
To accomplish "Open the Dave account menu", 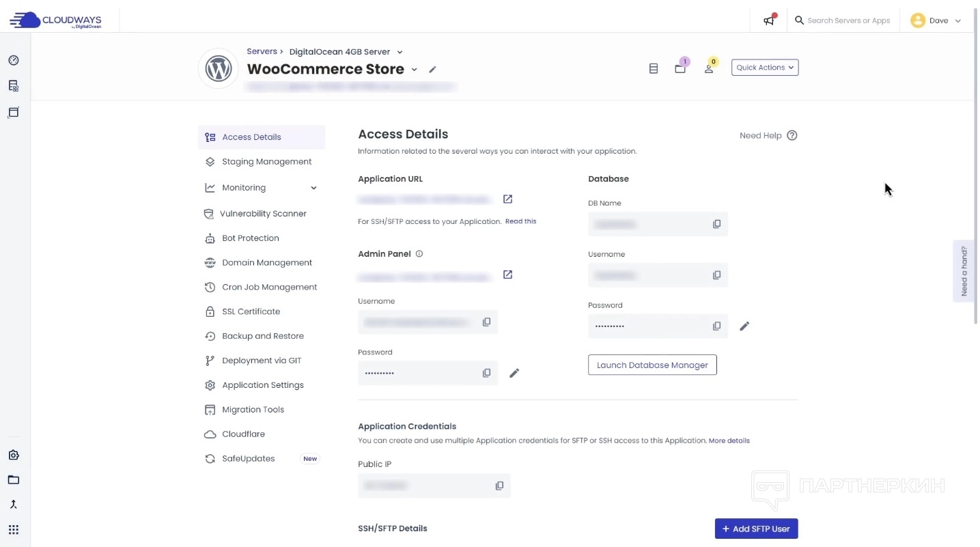I will (x=936, y=20).
